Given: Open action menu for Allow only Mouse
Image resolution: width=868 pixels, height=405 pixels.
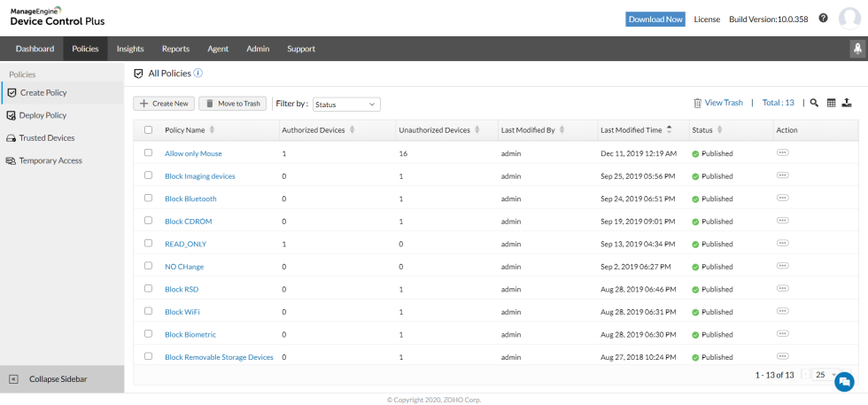Looking at the screenshot, I should coord(783,153).
